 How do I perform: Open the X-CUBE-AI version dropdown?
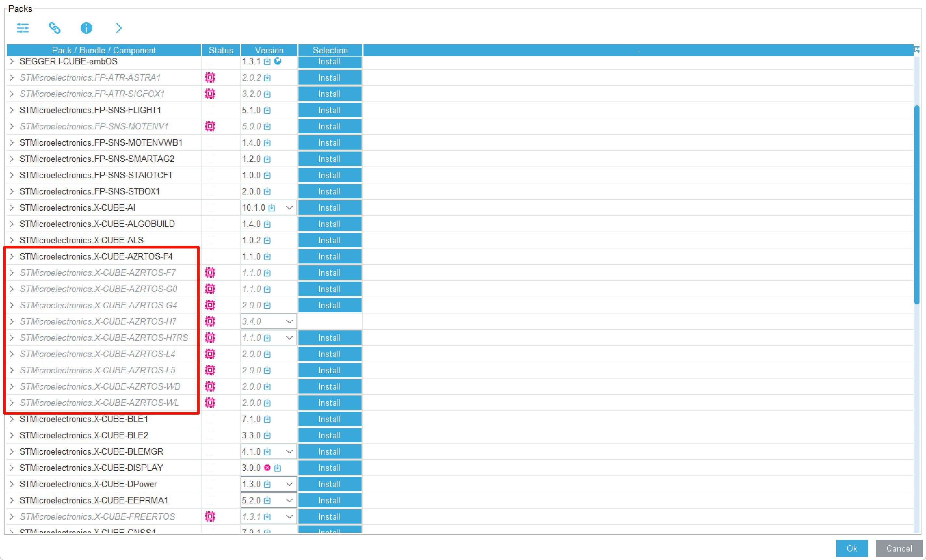pos(289,207)
